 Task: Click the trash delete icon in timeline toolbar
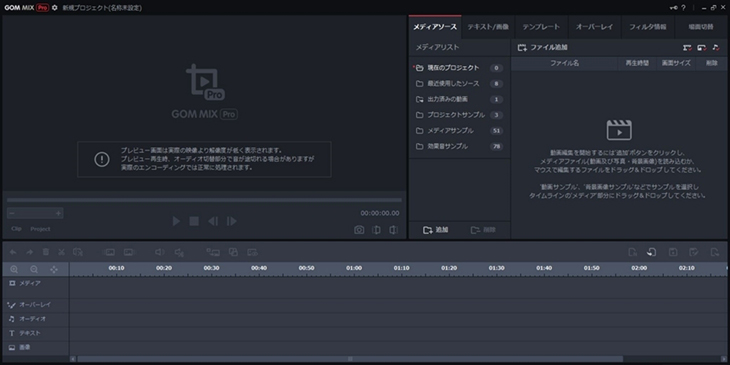click(x=46, y=252)
